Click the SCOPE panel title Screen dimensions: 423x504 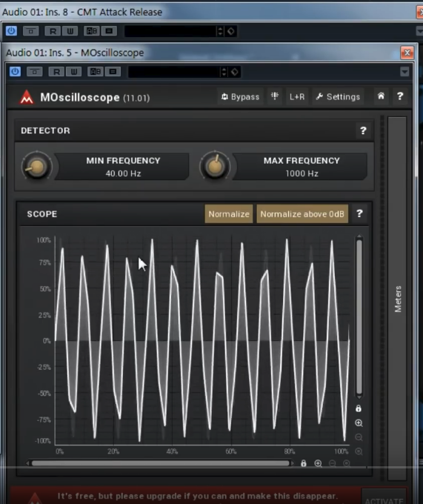42,214
